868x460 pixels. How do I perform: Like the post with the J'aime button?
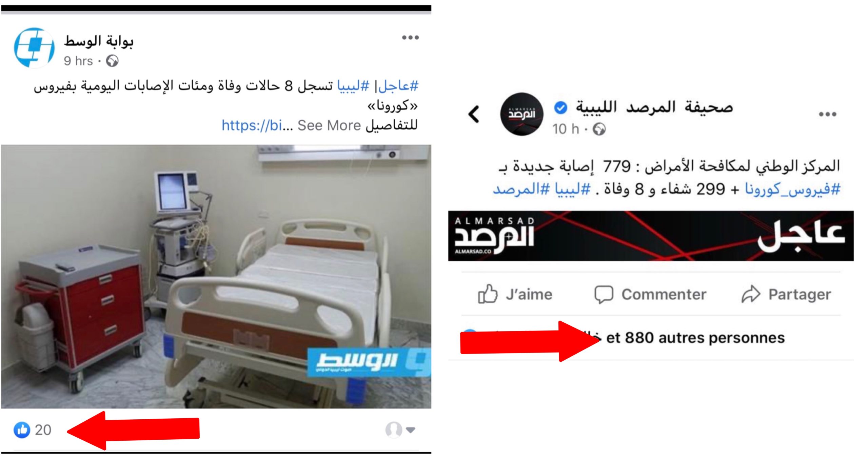[515, 294]
